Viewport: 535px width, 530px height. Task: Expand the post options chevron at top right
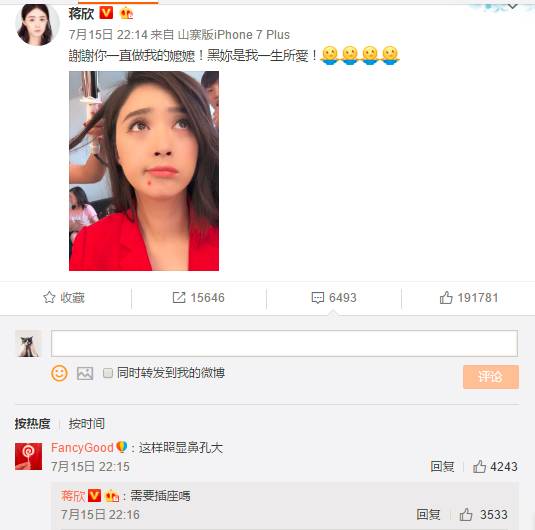(x=512, y=6)
